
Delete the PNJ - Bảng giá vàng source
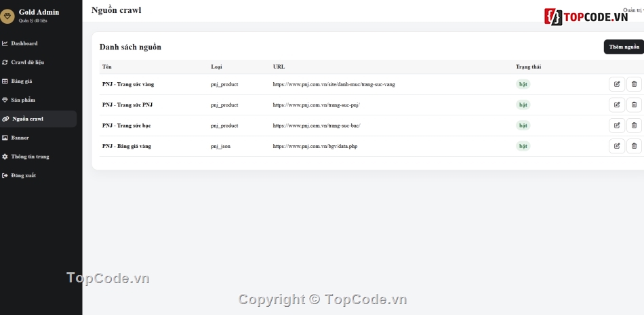tap(634, 146)
